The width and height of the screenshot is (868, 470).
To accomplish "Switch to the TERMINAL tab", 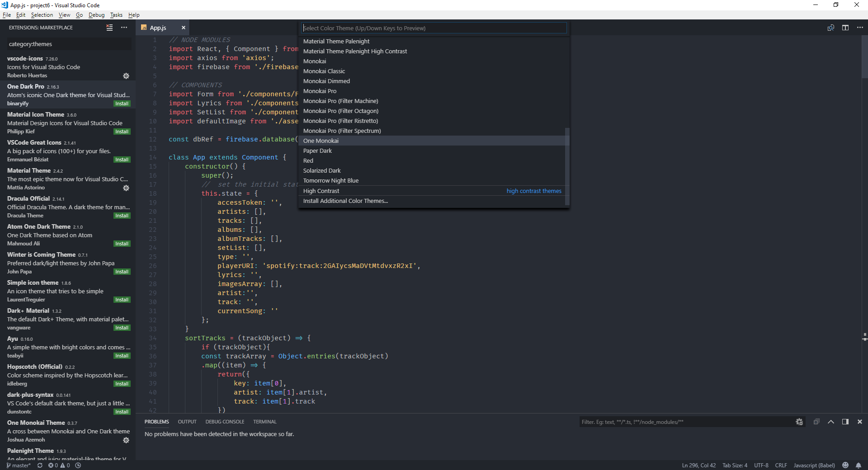I will [264, 422].
